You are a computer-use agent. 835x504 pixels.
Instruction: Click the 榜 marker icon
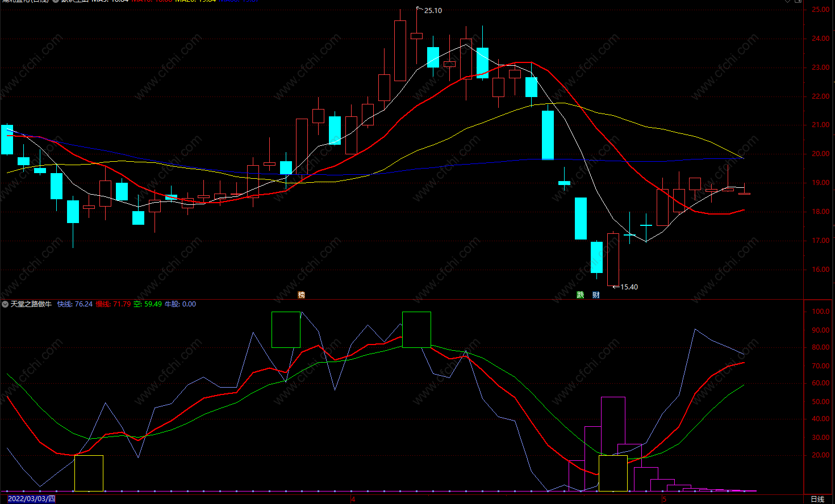[302, 295]
